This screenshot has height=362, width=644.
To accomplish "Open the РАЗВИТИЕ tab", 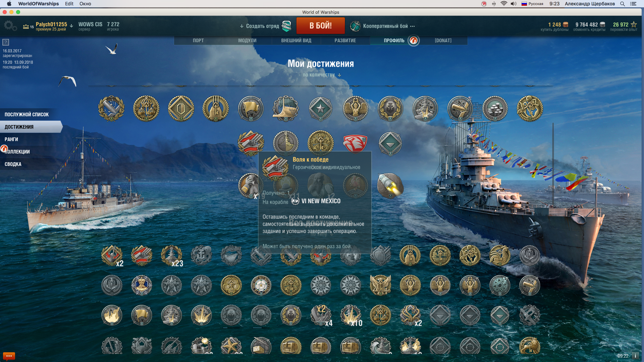I will [345, 41].
